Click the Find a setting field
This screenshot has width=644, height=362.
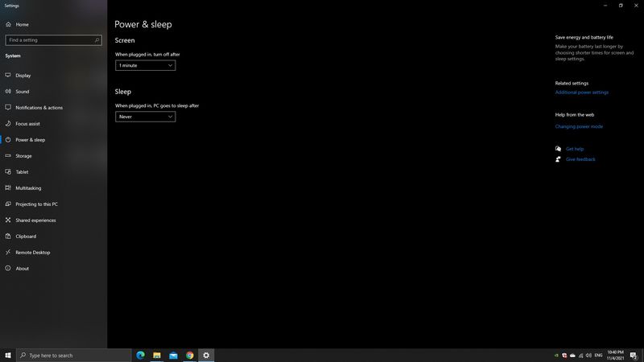click(53, 40)
